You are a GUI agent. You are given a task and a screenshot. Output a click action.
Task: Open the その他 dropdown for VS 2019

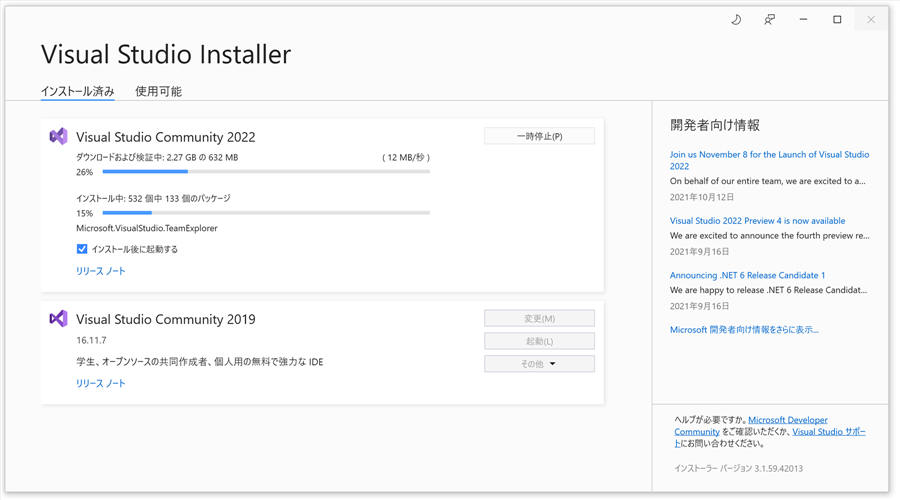[539, 363]
